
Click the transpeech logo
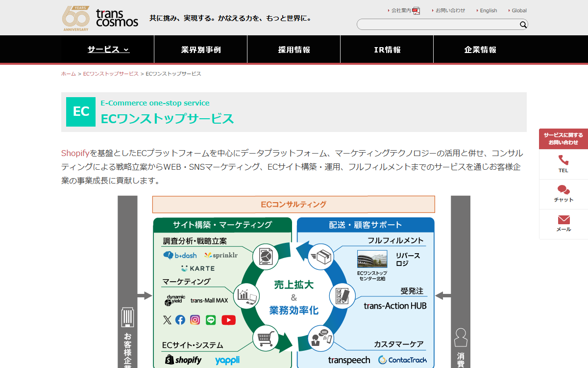[349, 360]
